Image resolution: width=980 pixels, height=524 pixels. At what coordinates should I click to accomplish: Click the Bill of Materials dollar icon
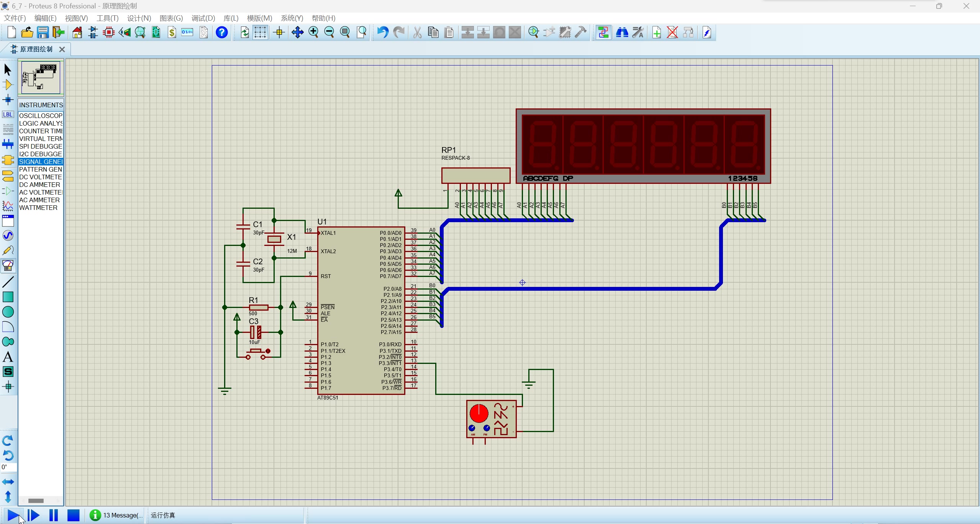click(x=172, y=33)
